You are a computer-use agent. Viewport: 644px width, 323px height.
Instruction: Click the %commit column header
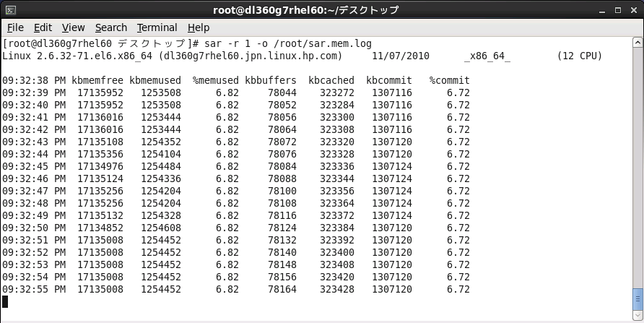click(449, 80)
